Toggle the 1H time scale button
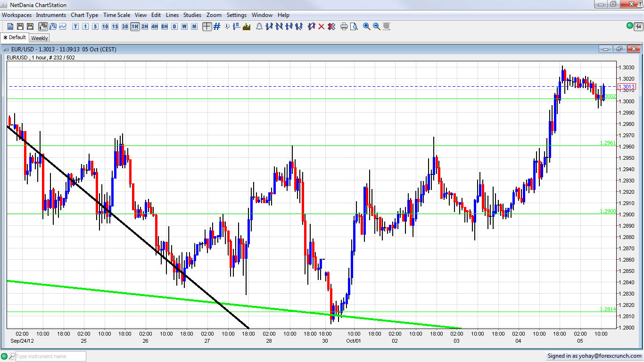644x362 pixels. coord(135,26)
